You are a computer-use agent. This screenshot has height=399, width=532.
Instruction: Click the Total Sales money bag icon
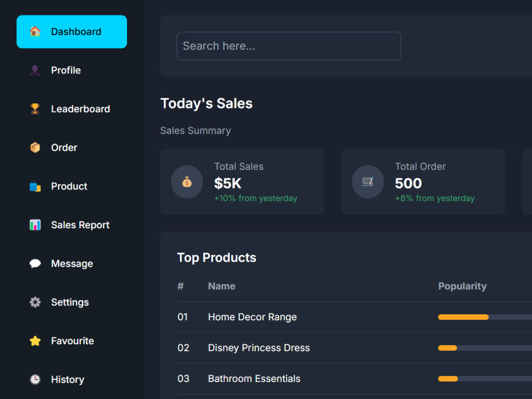point(187,182)
